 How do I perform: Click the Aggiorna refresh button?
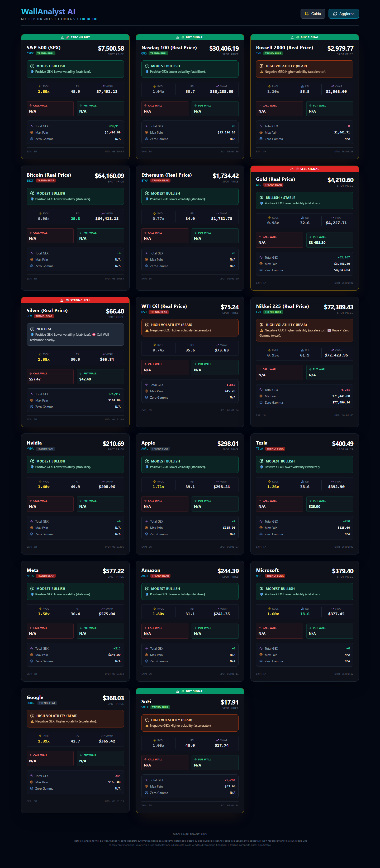[343, 14]
